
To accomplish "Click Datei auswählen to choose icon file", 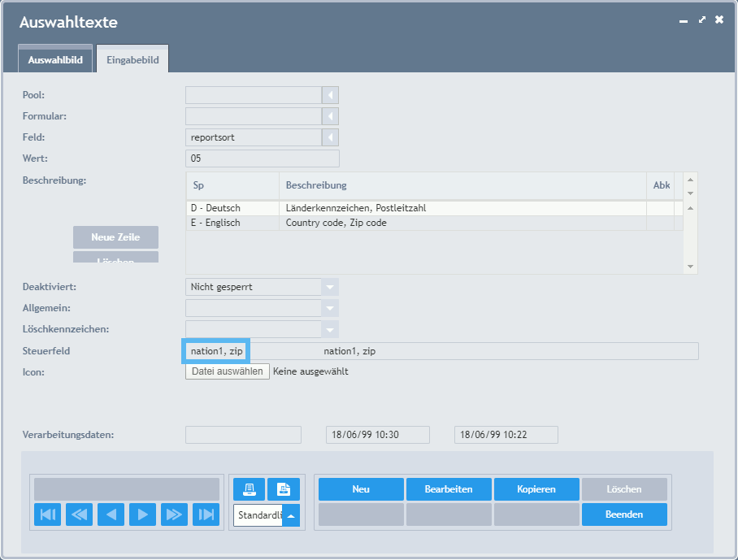I will coord(228,371).
